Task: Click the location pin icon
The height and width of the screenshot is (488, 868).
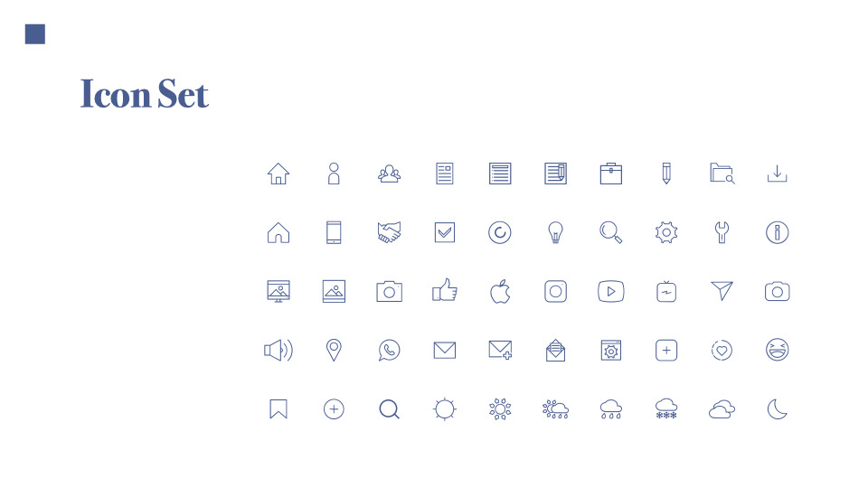Action: (334, 351)
